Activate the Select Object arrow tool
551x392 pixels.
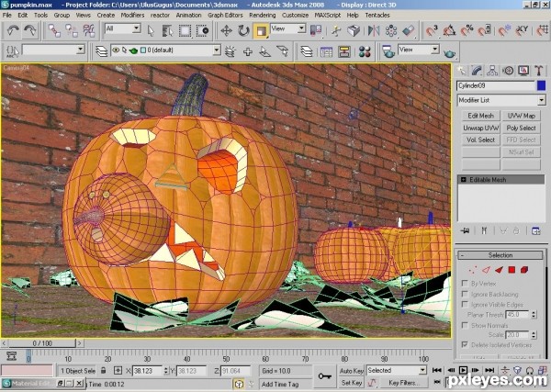click(151, 31)
